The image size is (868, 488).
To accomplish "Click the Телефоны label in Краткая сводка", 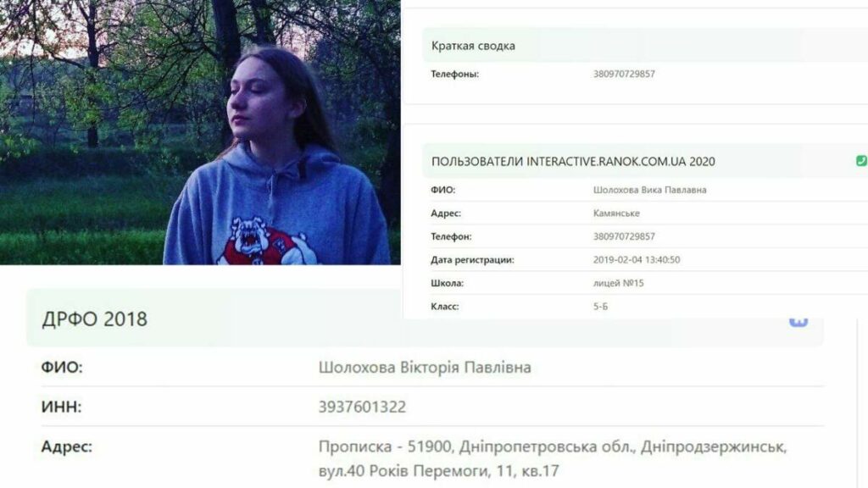I will click(x=454, y=74).
